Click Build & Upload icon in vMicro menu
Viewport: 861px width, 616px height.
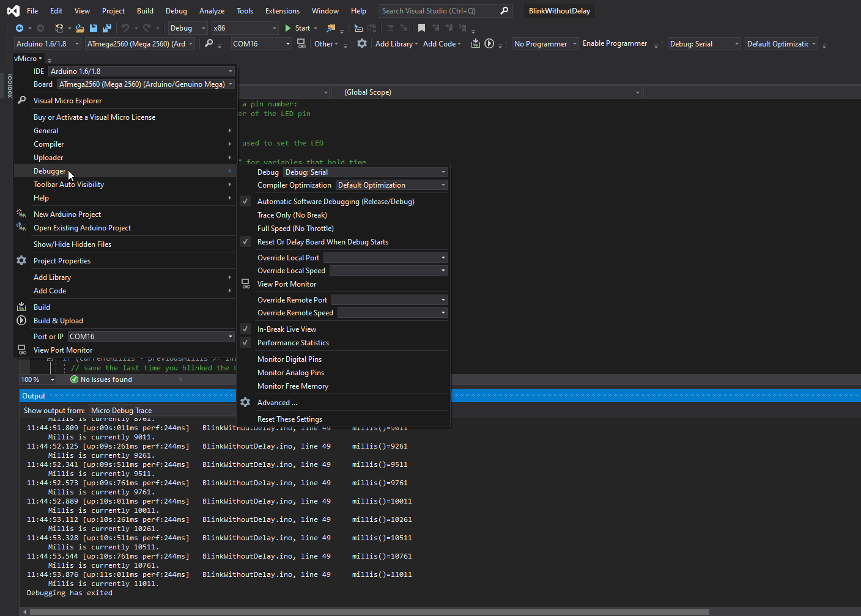[x=21, y=320]
